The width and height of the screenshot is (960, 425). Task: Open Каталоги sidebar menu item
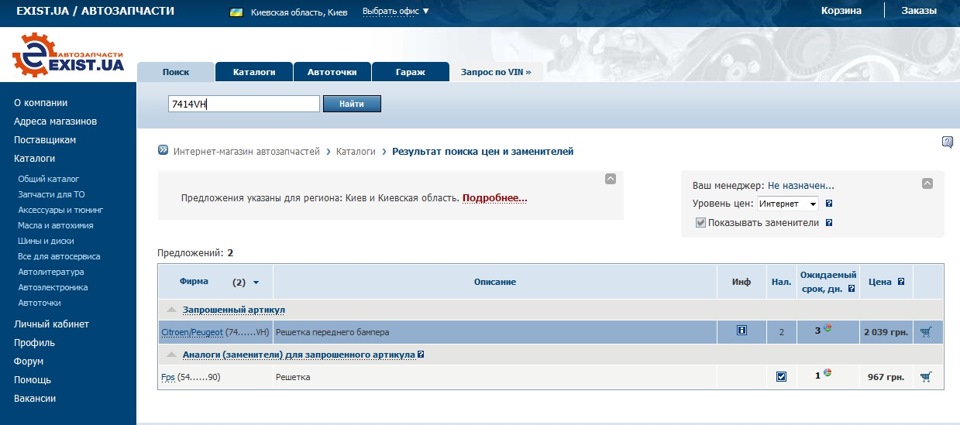click(x=34, y=158)
